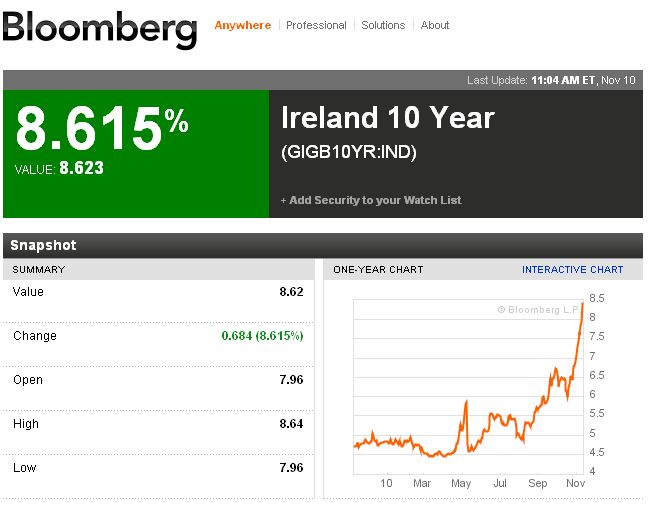Click the Summary panel heading
Viewport: 655px width, 512px height.
pyautogui.click(x=39, y=270)
